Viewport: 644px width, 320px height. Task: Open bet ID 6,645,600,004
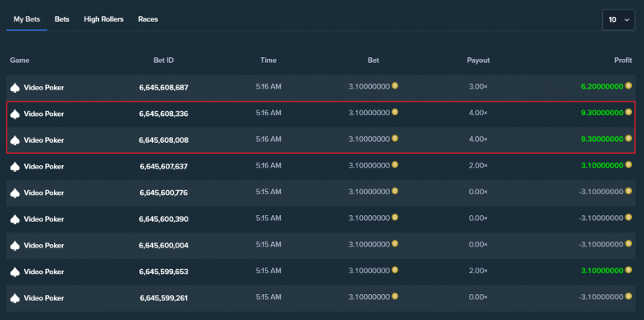164,246
